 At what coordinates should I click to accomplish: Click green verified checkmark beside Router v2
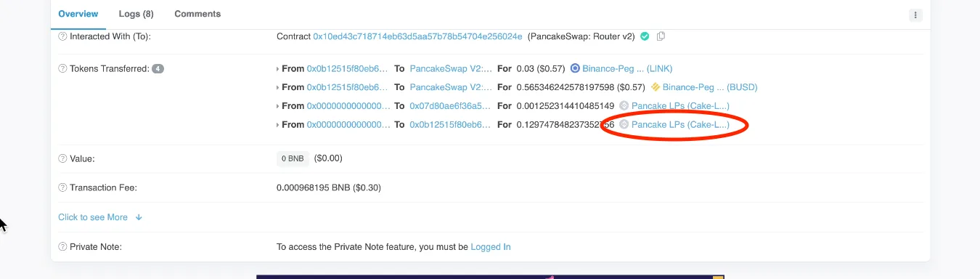tap(644, 36)
